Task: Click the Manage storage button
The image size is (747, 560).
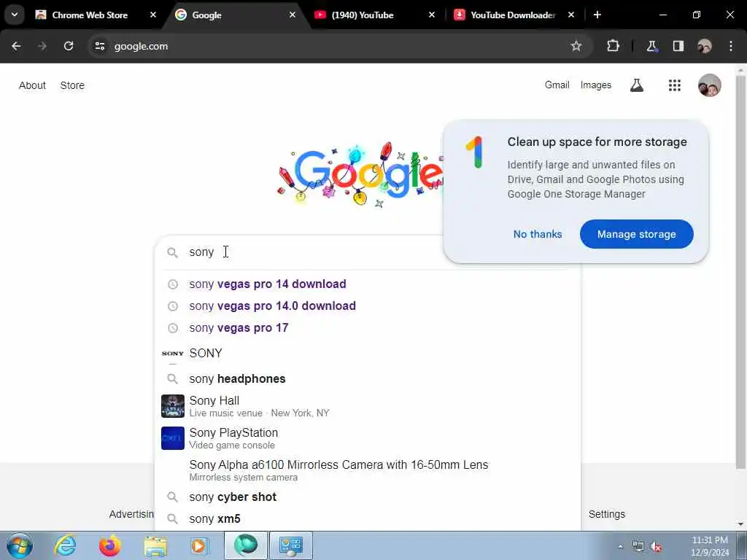Action: point(636,234)
